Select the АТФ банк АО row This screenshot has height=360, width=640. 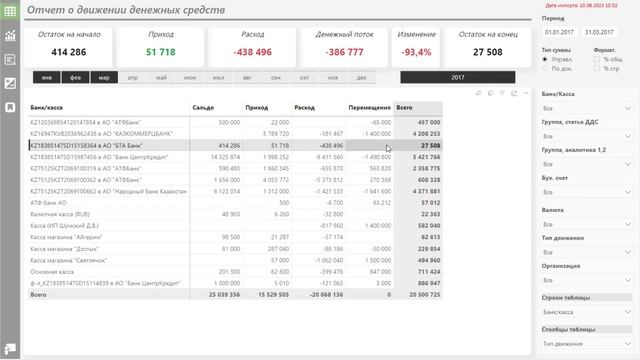235,202
